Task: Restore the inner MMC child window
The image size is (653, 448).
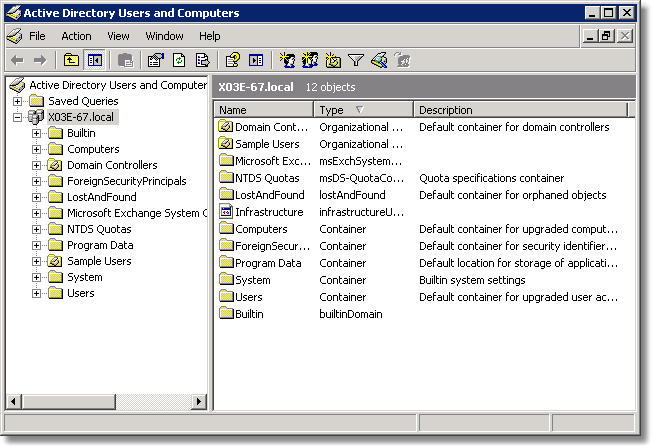Action: point(607,36)
